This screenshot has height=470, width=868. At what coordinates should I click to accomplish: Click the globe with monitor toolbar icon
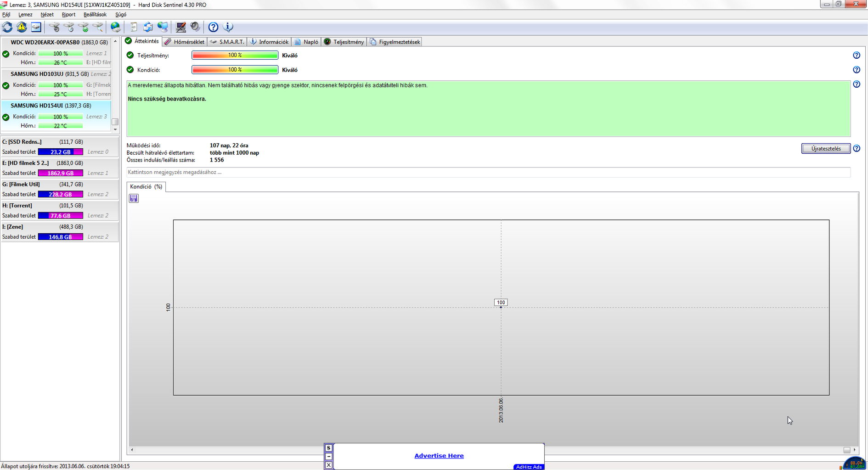[163, 27]
